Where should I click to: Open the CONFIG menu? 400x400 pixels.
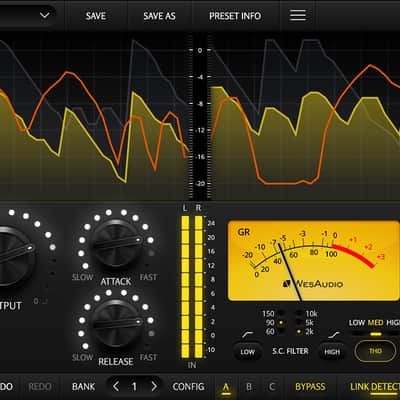click(x=188, y=387)
